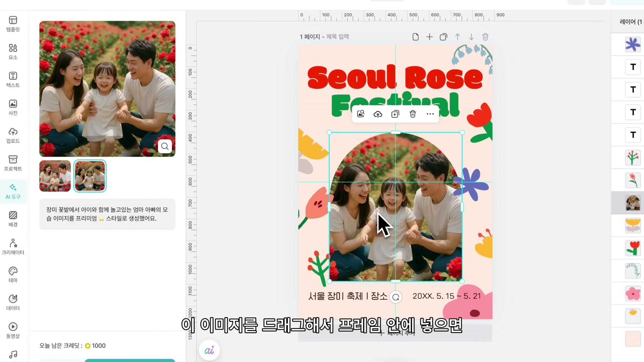This screenshot has width=644, height=362.
Task: Click the date text 20XX. 5. 15 ~ 5. 21
Action: [447, 296]
